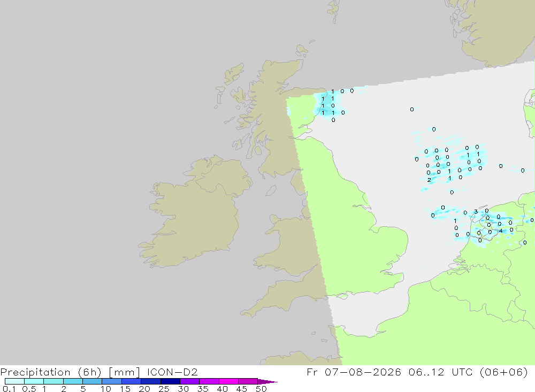Click the precipitation value '3' near the Dutch coast
535x392 pixels.
(476, 212)
